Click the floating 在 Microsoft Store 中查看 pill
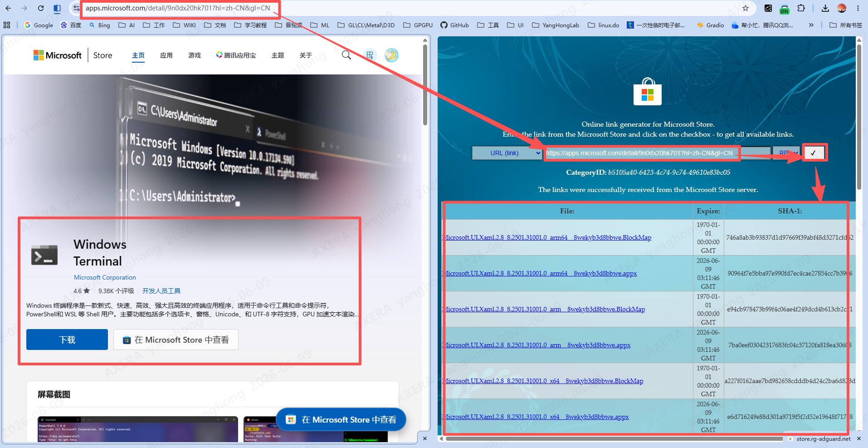The image size is (868, 448). point(341,420)
